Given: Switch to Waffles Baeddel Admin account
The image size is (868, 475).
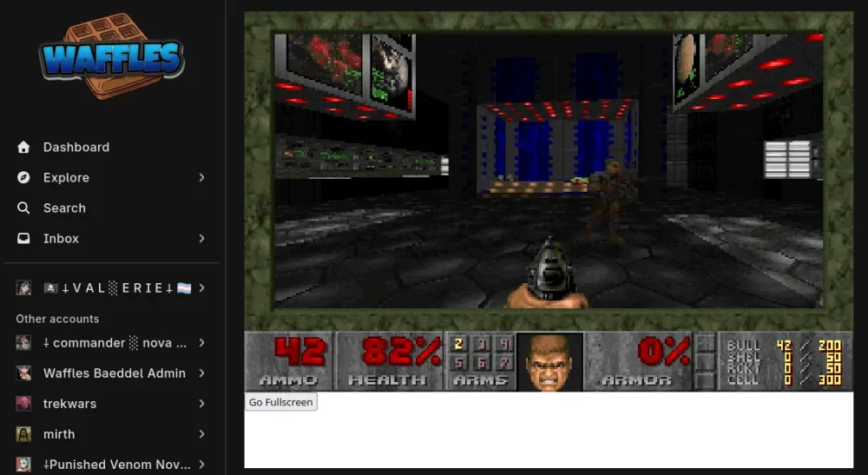Looking at the screenshot, I should coord(115,373).
